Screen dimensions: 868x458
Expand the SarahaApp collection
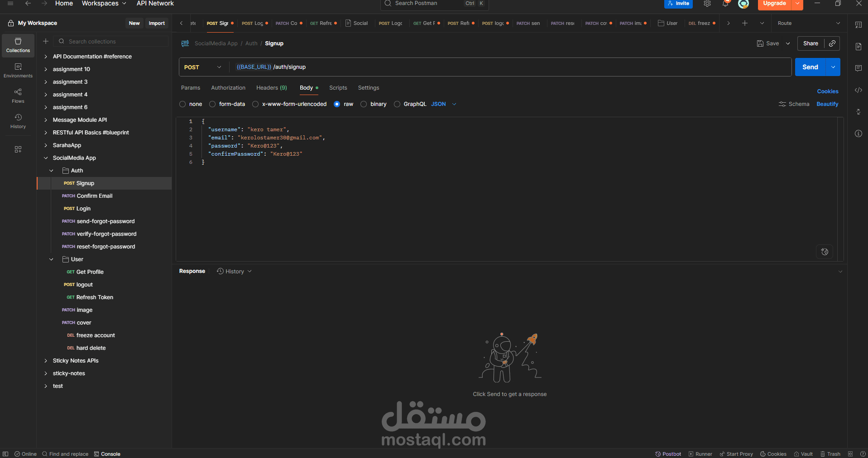(46, 145)
